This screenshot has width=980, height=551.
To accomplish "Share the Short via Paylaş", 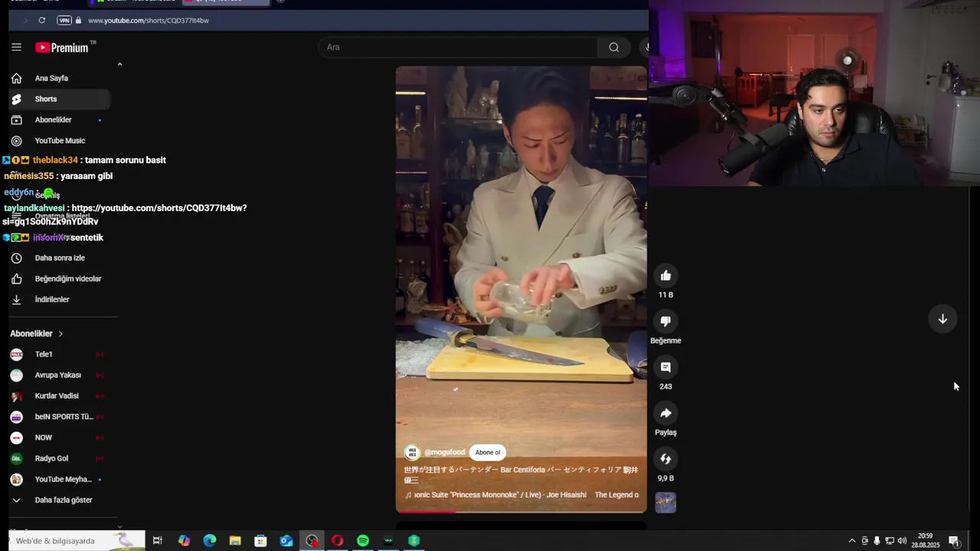I will tap(665, 413).
